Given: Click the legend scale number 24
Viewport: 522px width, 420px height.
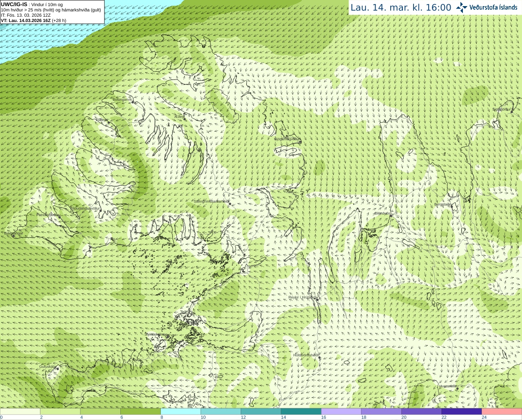Looking at the screenshot, I should click(x=484, y=417).
